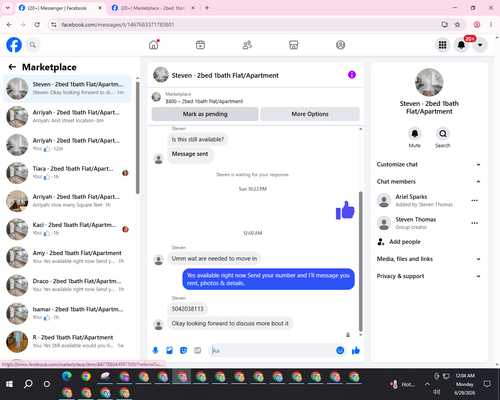Expand Privacy & support section
This screenshot has height=400, width=500.
(x=429, y=276)
